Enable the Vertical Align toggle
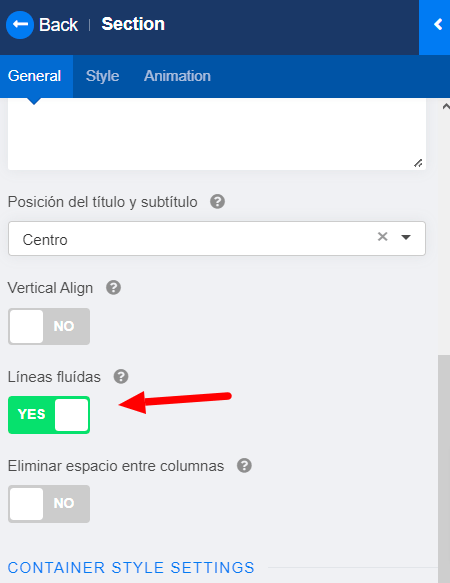Viewport: 450px width, 583px height. point(49,326)
